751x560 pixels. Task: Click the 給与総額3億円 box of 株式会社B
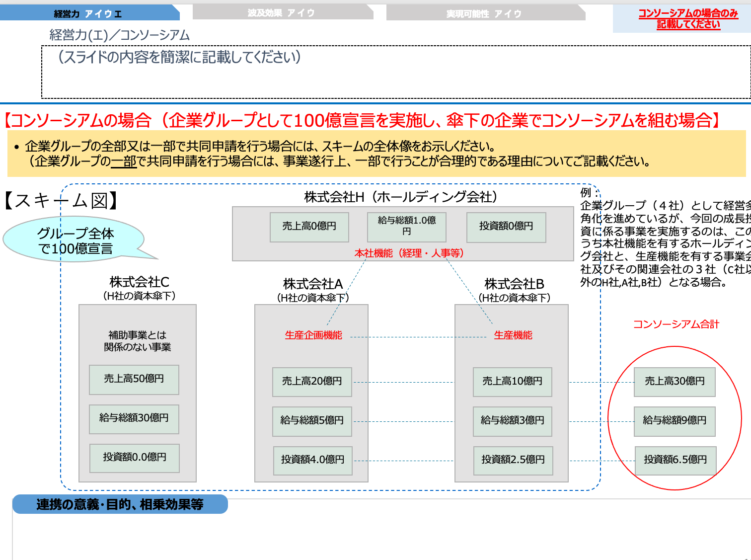512,421
